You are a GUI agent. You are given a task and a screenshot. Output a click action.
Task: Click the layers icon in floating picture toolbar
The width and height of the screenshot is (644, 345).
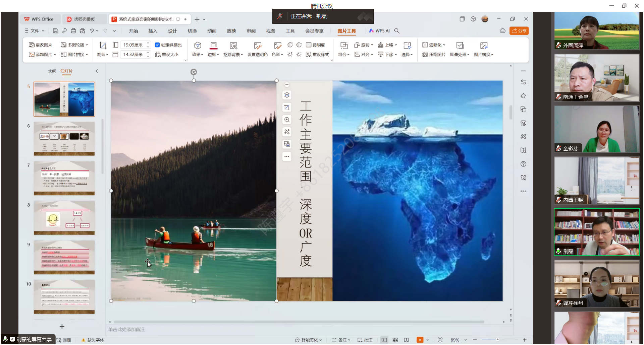click(287, 95)
